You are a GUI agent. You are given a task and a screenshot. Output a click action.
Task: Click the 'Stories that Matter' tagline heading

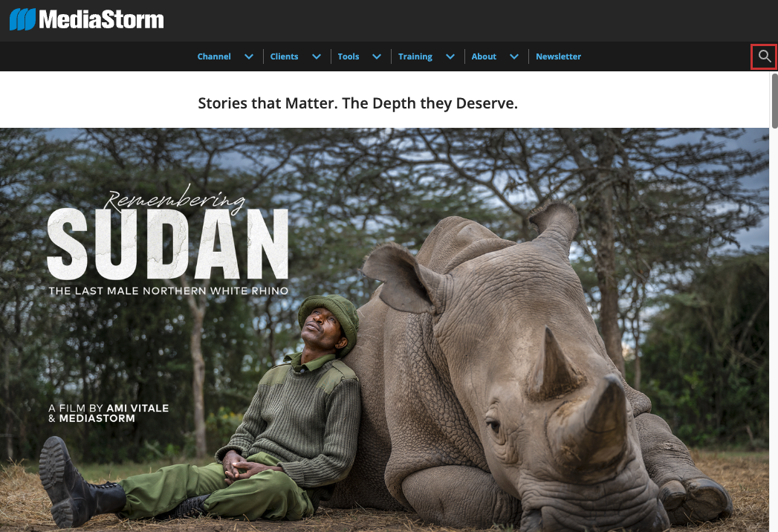click(357, 103)
